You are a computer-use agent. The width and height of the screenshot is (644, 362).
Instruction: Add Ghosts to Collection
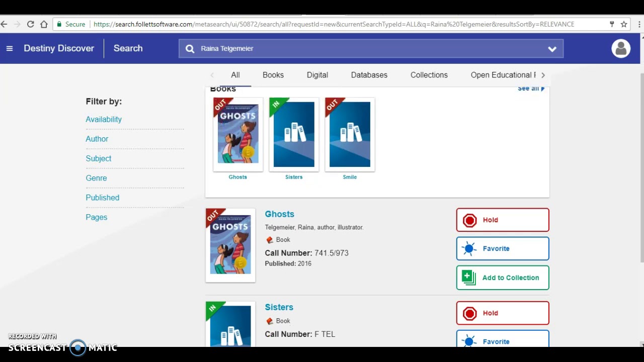(503, 278)
